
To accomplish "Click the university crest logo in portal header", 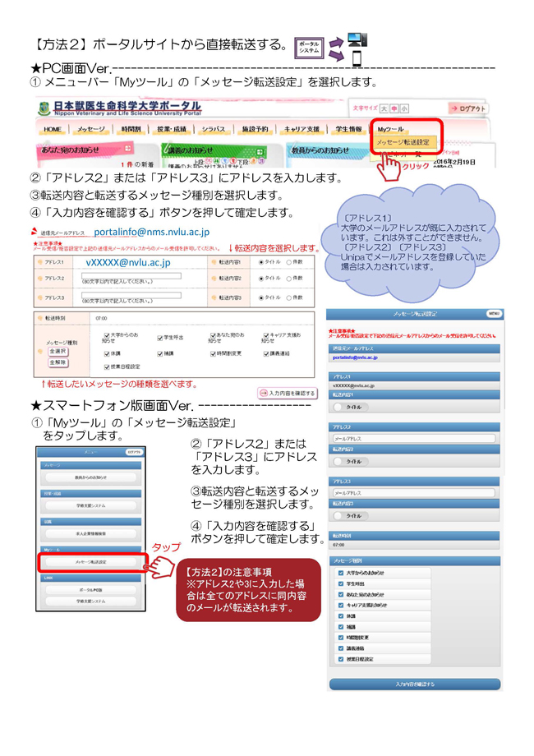I will pyautogui.click(x=44, y=108).
